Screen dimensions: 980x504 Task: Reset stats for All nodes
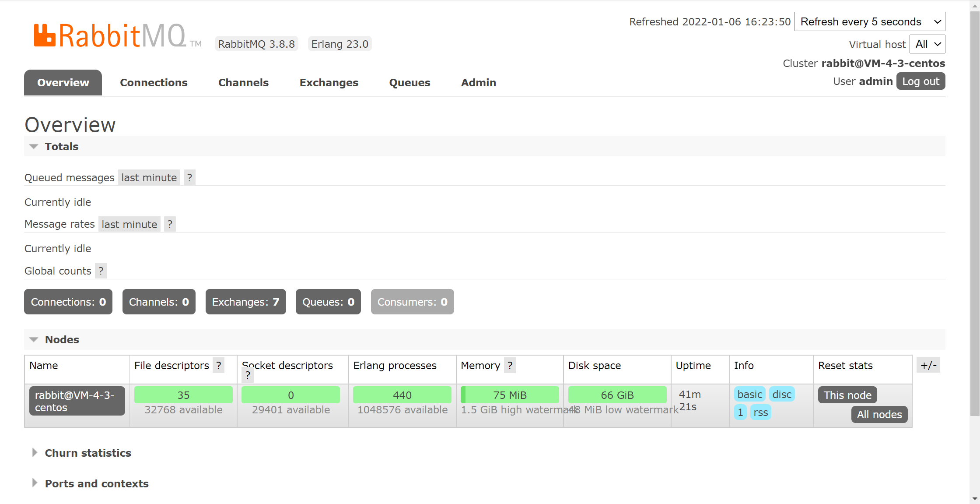coord(879,414)
